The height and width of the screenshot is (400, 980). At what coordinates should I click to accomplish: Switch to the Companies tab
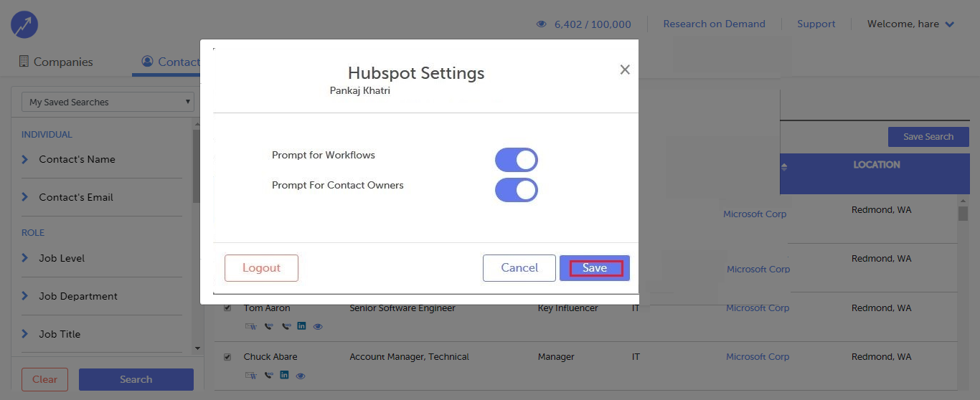(x=56, y=62)
